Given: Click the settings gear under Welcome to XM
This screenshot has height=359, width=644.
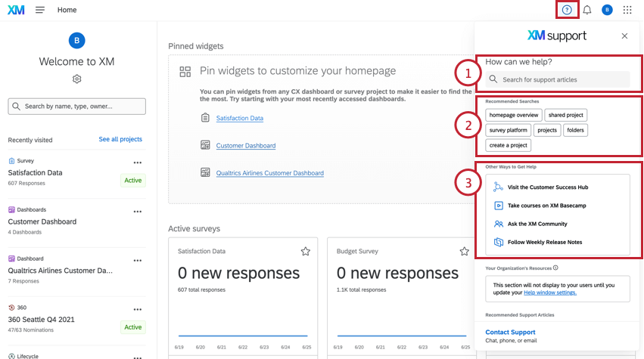Looking at the screenshot, I should tap(76, 79).
